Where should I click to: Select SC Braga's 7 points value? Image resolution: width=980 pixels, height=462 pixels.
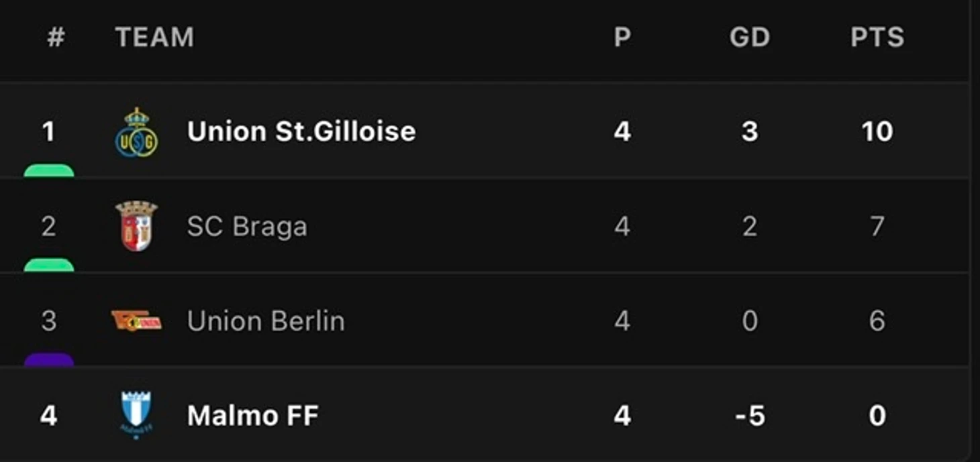(877, 227)
